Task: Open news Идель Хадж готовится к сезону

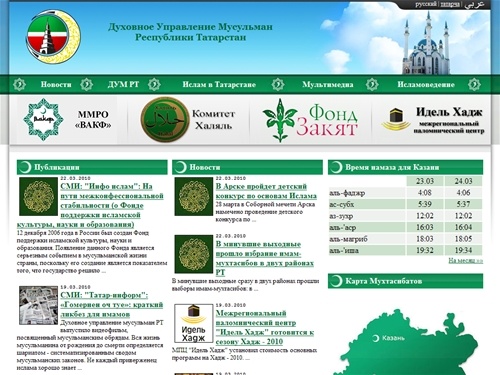Action: click(265, 327)
